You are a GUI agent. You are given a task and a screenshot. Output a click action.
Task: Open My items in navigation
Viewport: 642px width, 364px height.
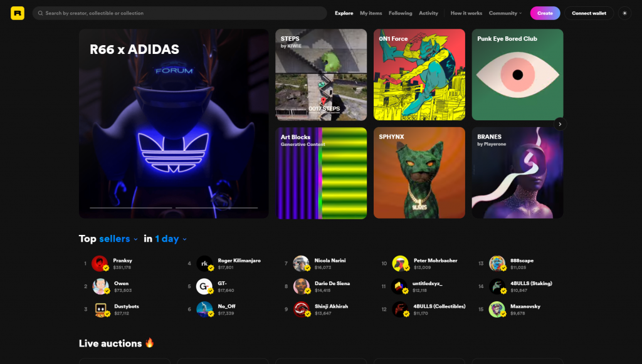pyautogui.click(x=371, y=13)
